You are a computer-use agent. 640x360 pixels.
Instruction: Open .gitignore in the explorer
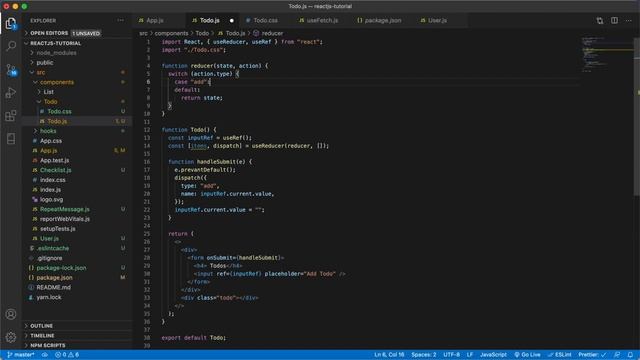pos(49,258)
